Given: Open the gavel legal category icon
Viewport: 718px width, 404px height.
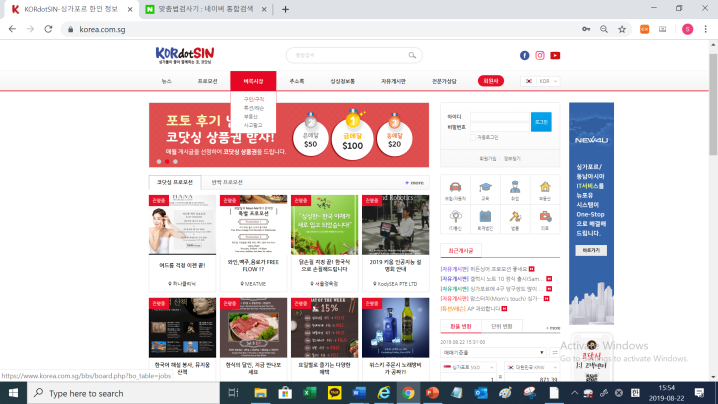Looking at the screenshot, I should [515, 219].
